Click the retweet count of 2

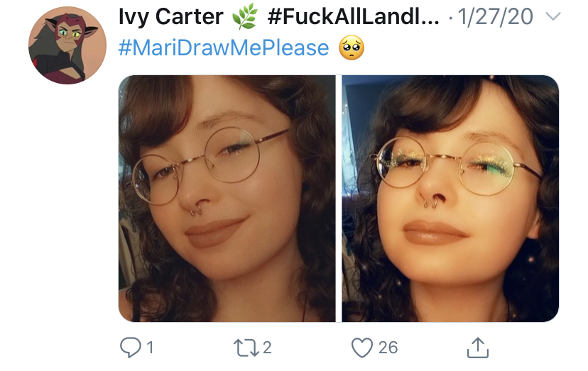266,348
